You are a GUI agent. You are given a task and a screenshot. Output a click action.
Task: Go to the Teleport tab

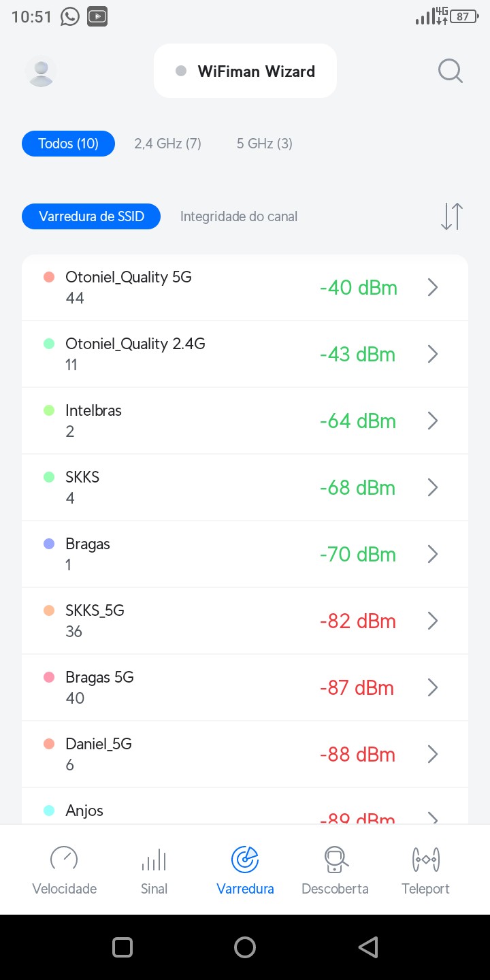pos(426,870)
